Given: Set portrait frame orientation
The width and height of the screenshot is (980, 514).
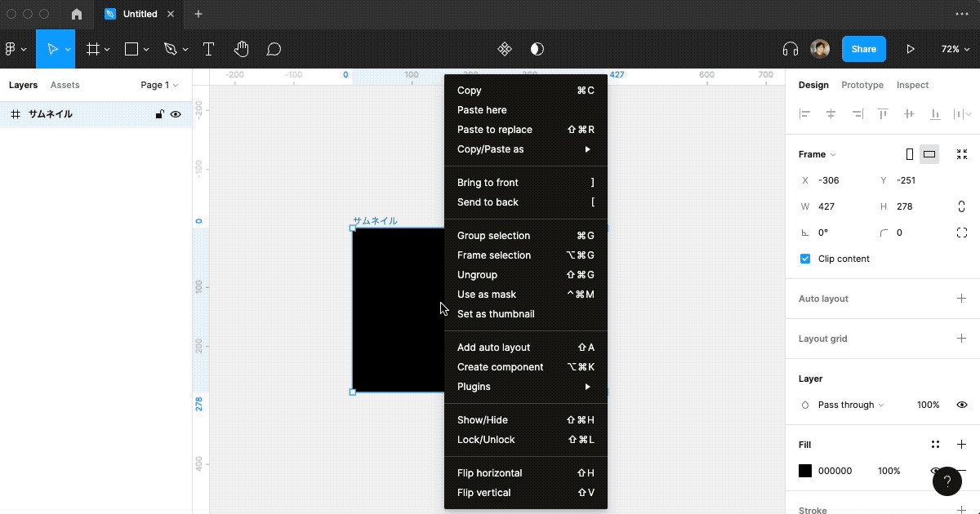Looking at the screenshot, I should 910,154.
